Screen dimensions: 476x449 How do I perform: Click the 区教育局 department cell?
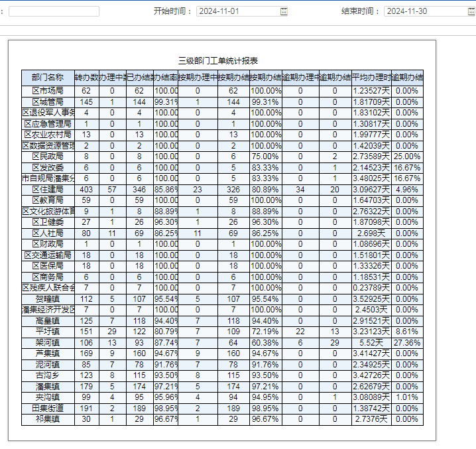[x=48, y=200]
